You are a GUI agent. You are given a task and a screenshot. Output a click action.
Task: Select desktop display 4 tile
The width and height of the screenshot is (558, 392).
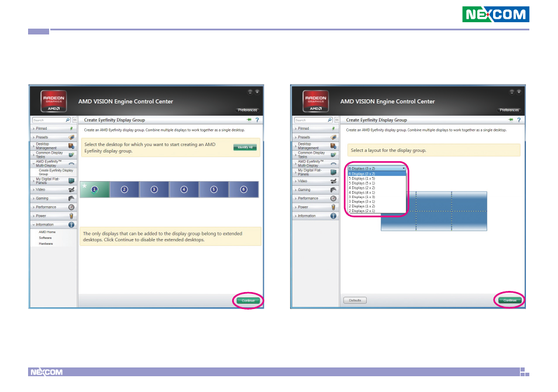184,189
